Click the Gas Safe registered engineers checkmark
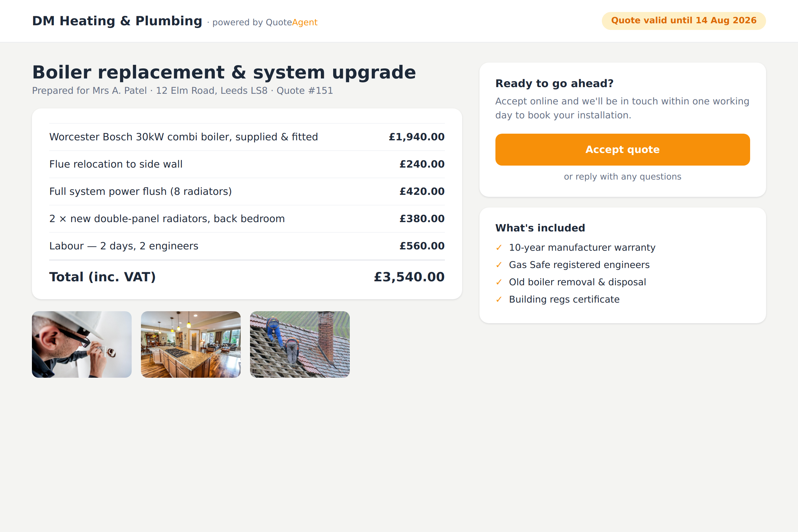Screen dimensions: 798x532 tap(499, 265)
